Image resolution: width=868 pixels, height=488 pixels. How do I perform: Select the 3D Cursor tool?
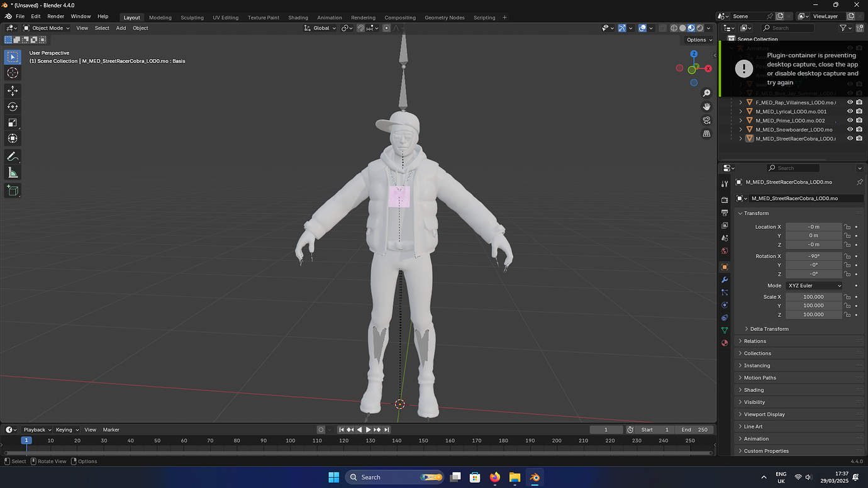tap(13, 73)
